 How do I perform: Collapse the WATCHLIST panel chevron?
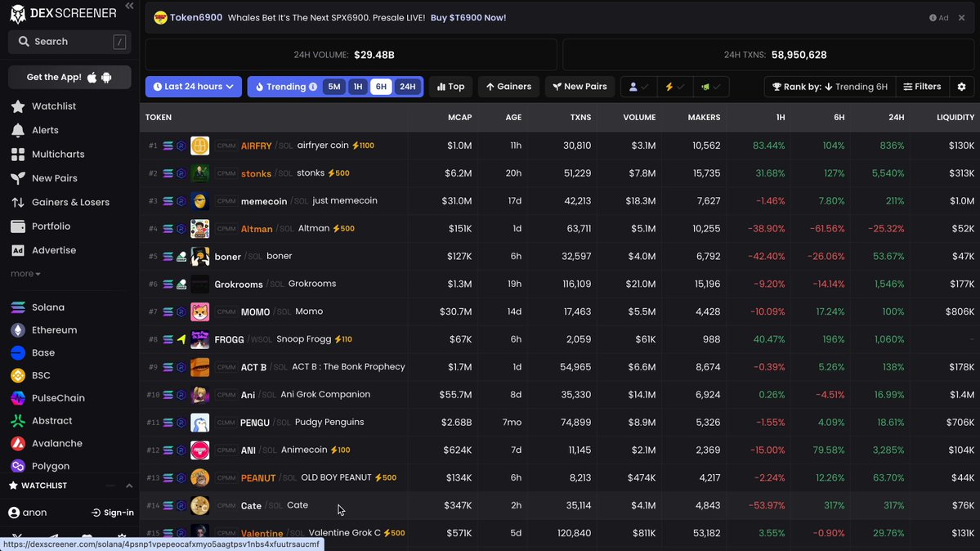[x=129, y=486]
